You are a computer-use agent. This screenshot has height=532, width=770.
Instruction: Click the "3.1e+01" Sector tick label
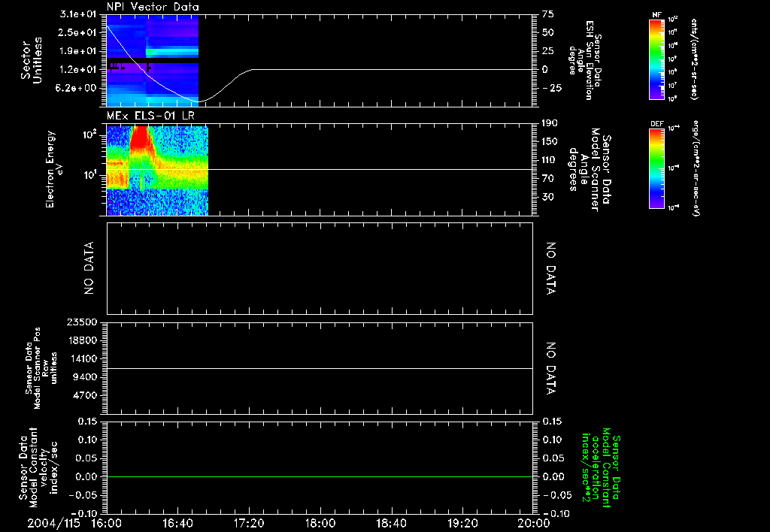click(78, 14)
